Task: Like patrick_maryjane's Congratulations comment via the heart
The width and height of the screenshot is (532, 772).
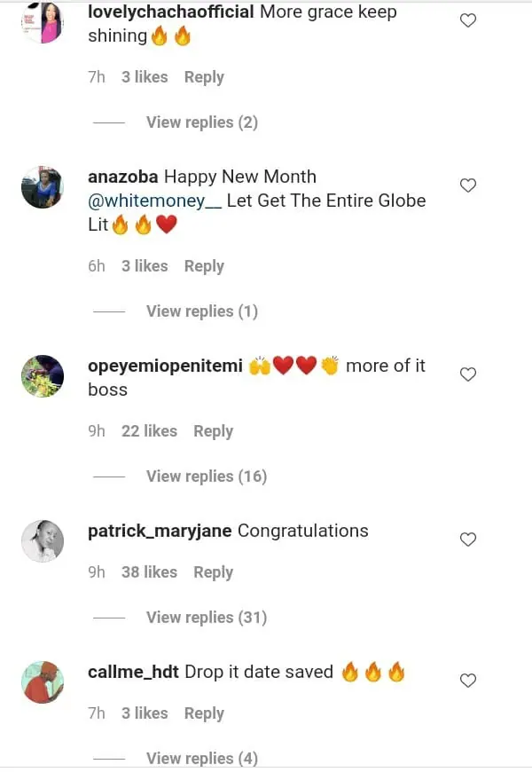Action: (468, 540)
